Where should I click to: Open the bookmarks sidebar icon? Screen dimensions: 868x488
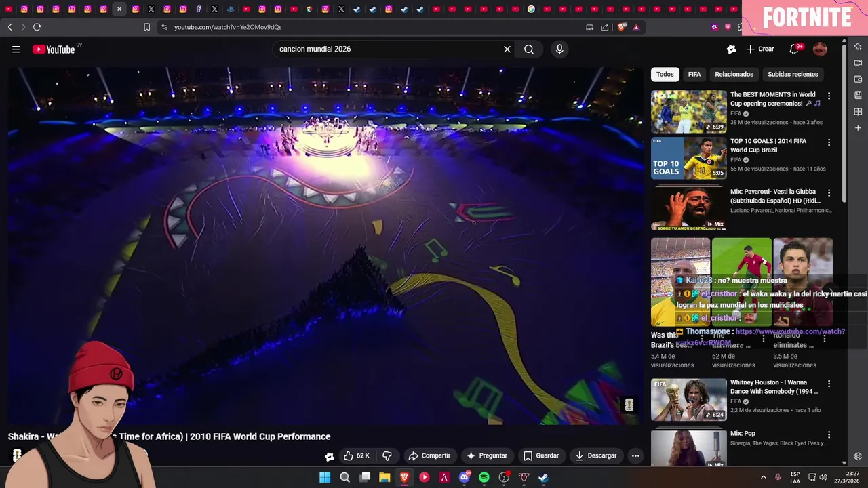(x=858, y=96)
